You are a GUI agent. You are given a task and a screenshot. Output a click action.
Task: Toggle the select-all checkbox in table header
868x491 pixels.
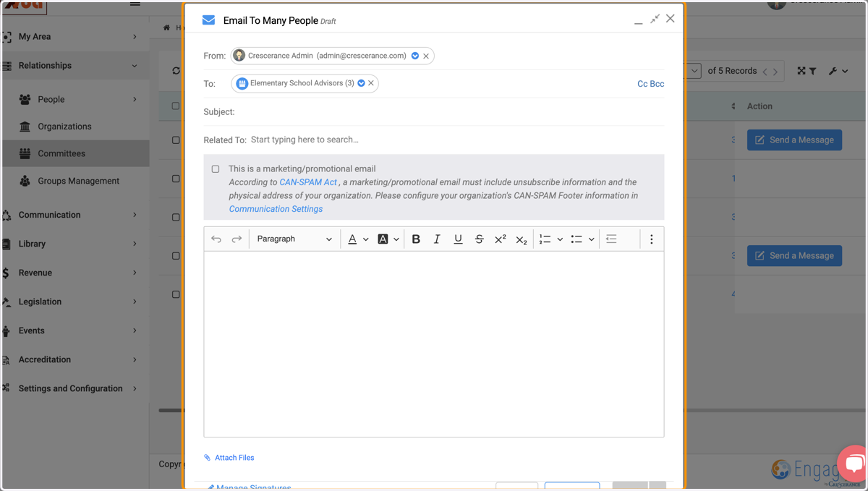(x=176, y=106)
